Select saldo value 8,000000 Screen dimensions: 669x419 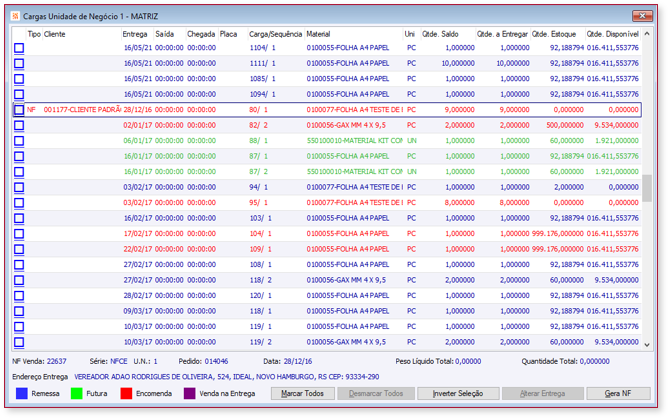click(x=460, y=203)
